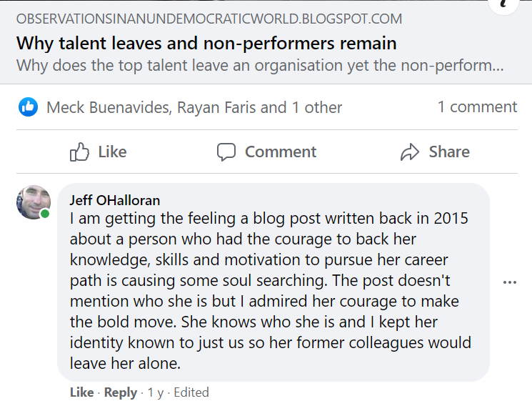Click the blue thumbs-up reaction icon
532x401 pixels.
29,107
